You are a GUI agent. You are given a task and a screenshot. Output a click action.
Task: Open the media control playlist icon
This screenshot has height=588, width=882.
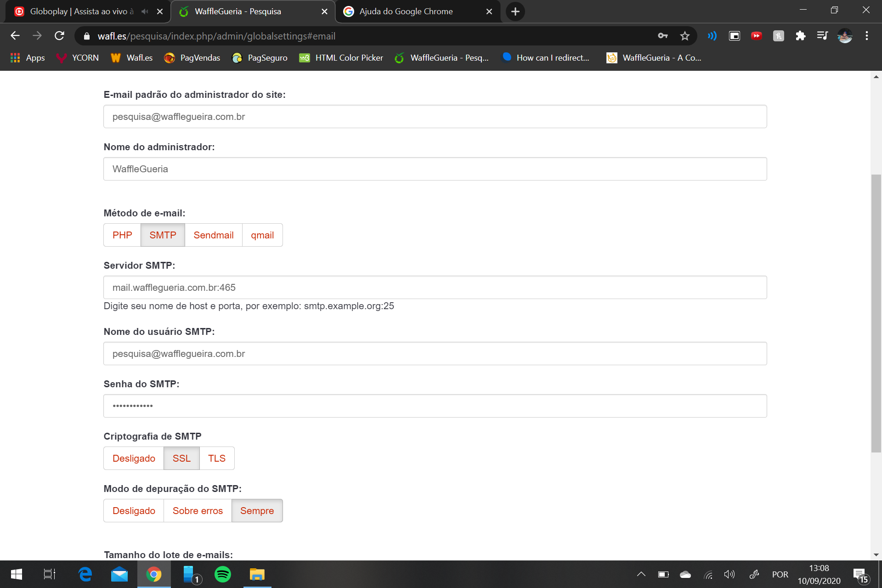pyautogui.click(x=822, y=36)
